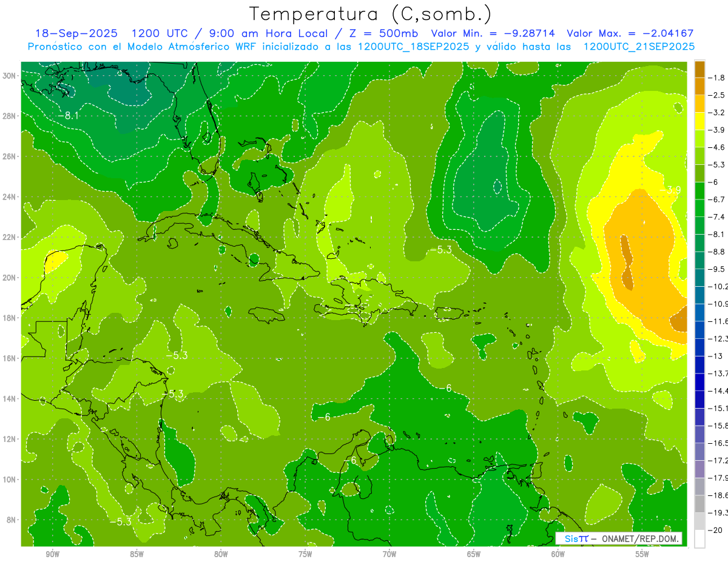Select the blue swatch between -12.3 and -13
728x562 pixels.
[699, 347]
